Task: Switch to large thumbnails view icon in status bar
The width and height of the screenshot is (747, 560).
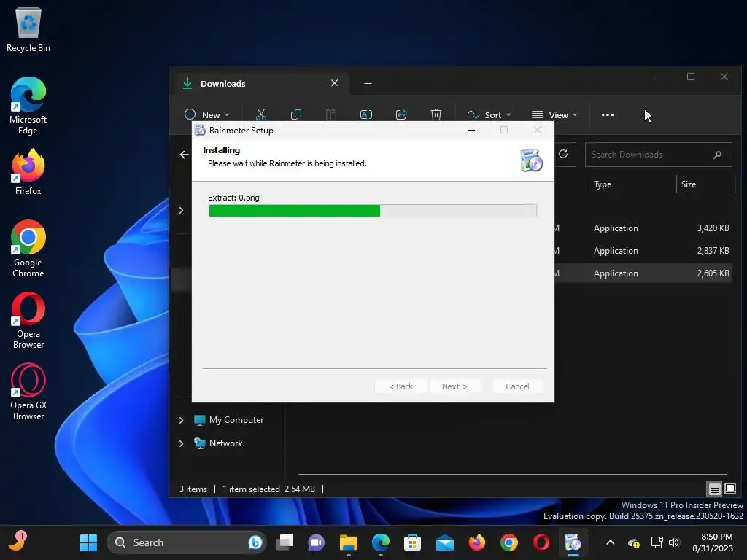Action: click(x=729, y=489)
